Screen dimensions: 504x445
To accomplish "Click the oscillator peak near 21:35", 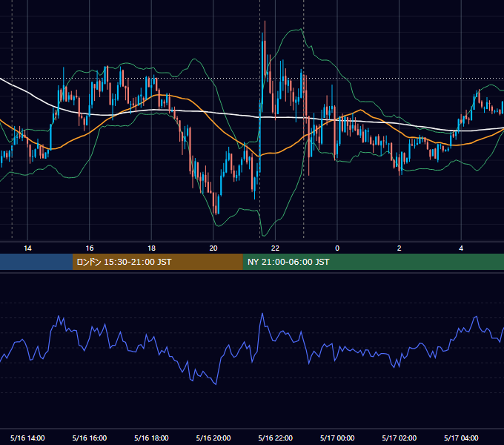I will click(x=262, y=314).
